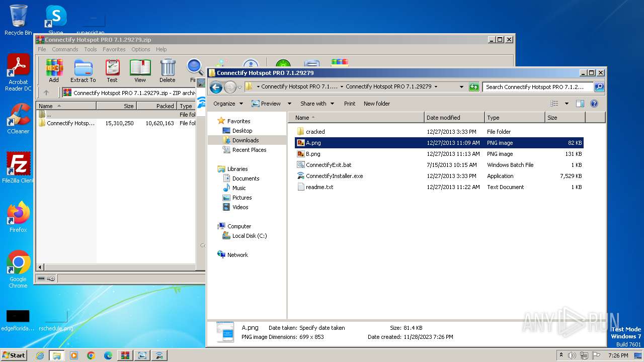The image size is (644, 362).
Task: Open Acrobat Reader DC desktop icon
Action: [18, 73]
